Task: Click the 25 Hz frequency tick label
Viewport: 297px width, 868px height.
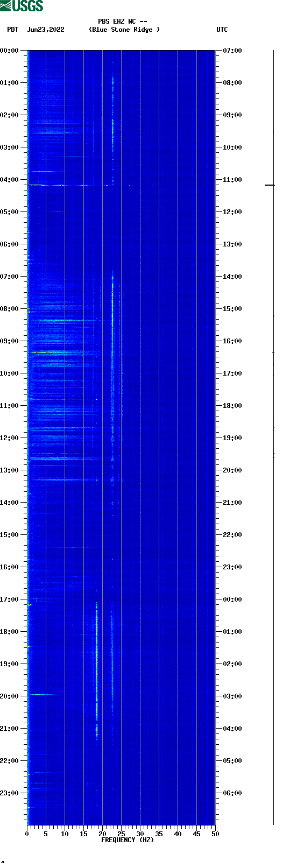Action: (121, 834)
